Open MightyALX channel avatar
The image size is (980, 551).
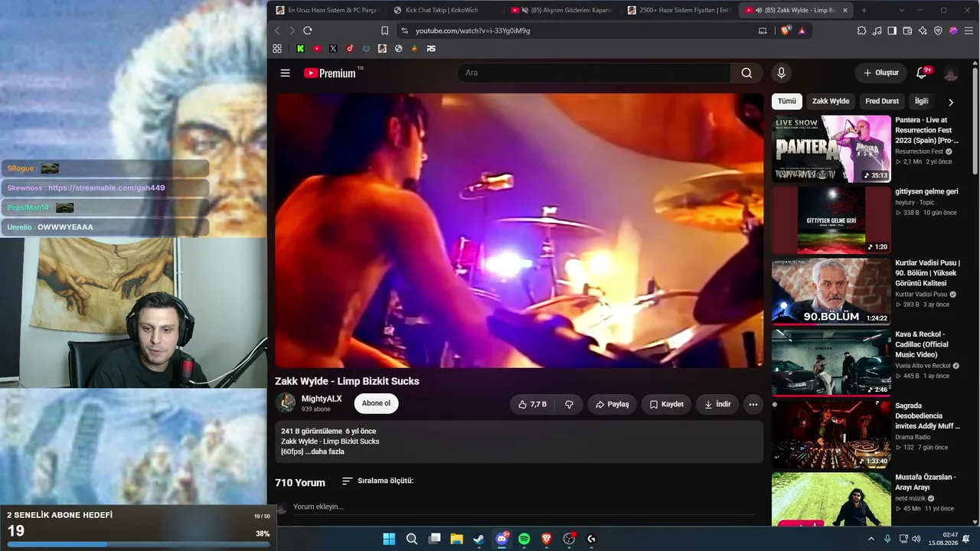pos(286,403)
